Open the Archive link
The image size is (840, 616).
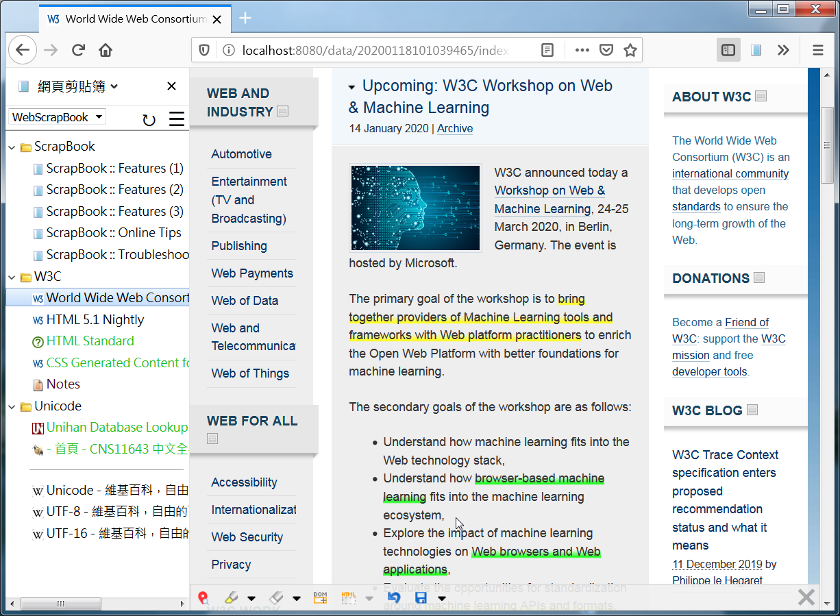click(455, 128)
